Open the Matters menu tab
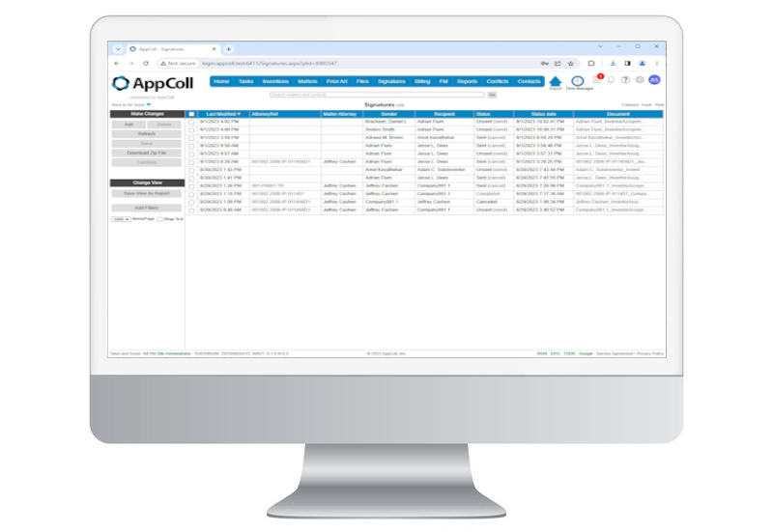The image size is (773, 532). pos(307,81)
